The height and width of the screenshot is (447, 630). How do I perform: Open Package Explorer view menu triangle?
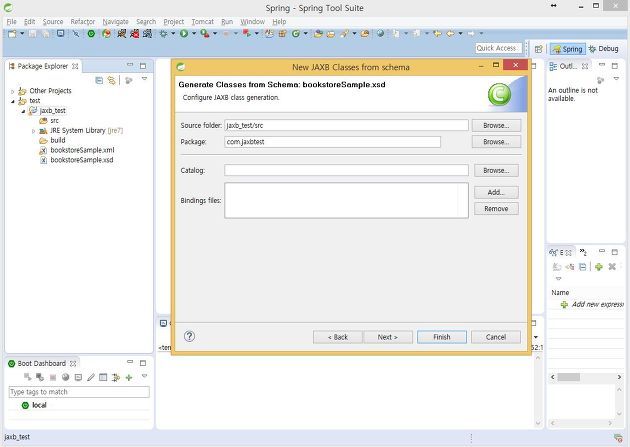pyautogui.click(x=144, y=79)
